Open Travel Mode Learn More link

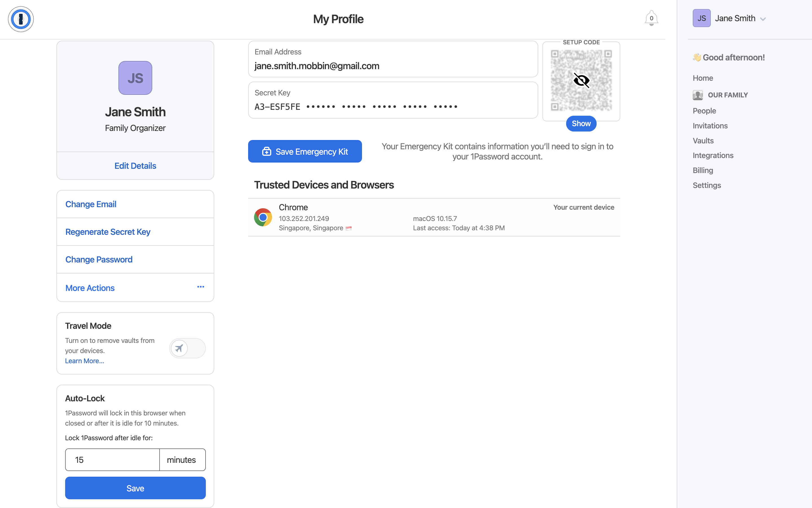click(x=85, y=361)
